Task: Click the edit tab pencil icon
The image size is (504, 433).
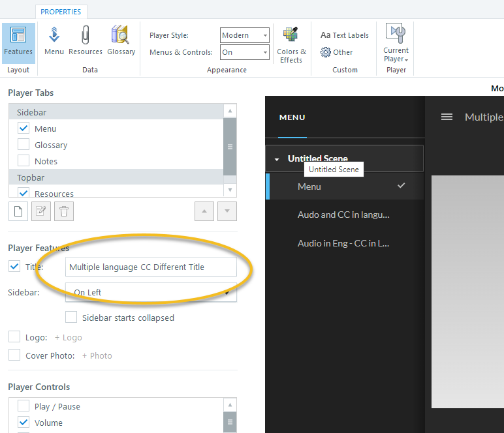Action: (41, 211)
